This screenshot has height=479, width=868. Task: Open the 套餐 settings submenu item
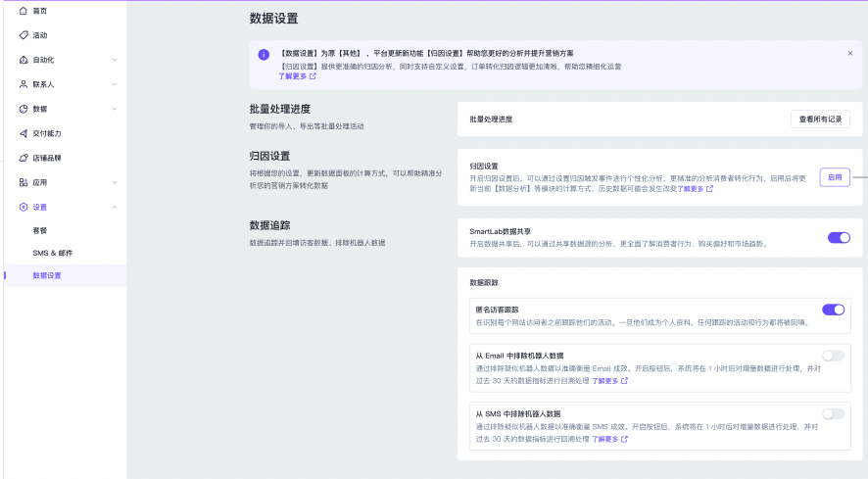[40, 229]
